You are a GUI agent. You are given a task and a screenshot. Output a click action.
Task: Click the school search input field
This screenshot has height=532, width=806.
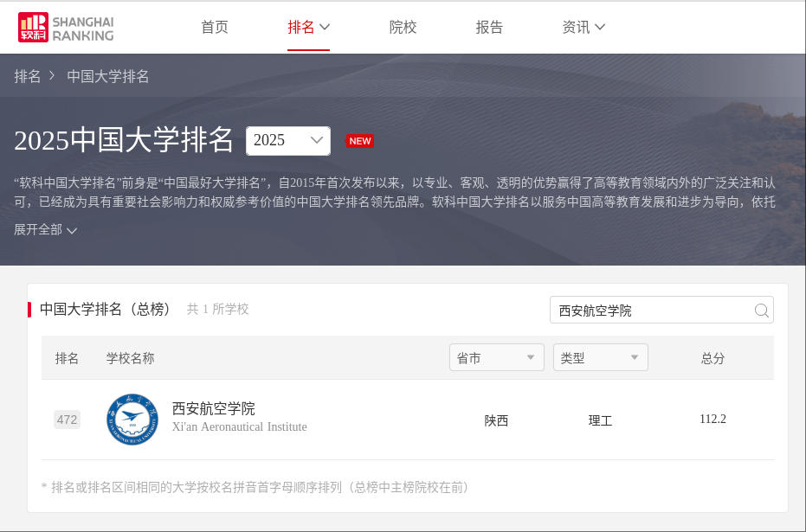(x=649, y=311)
